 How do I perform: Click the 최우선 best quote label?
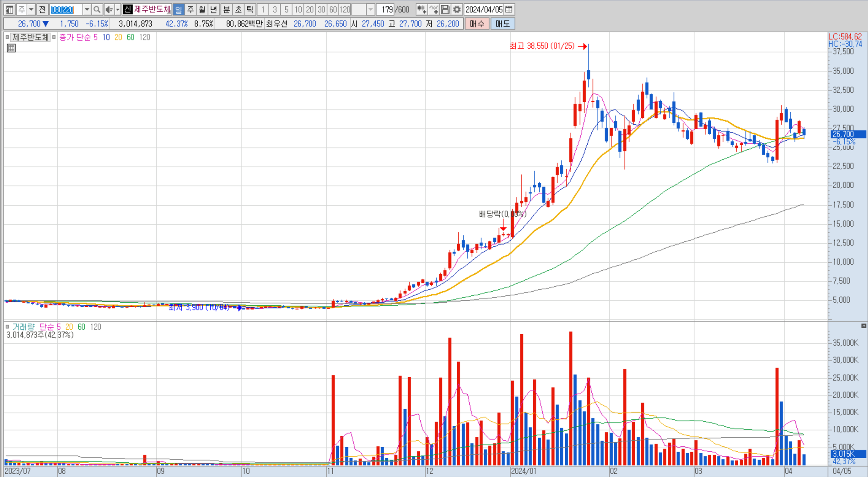click(x=277, y=24)
